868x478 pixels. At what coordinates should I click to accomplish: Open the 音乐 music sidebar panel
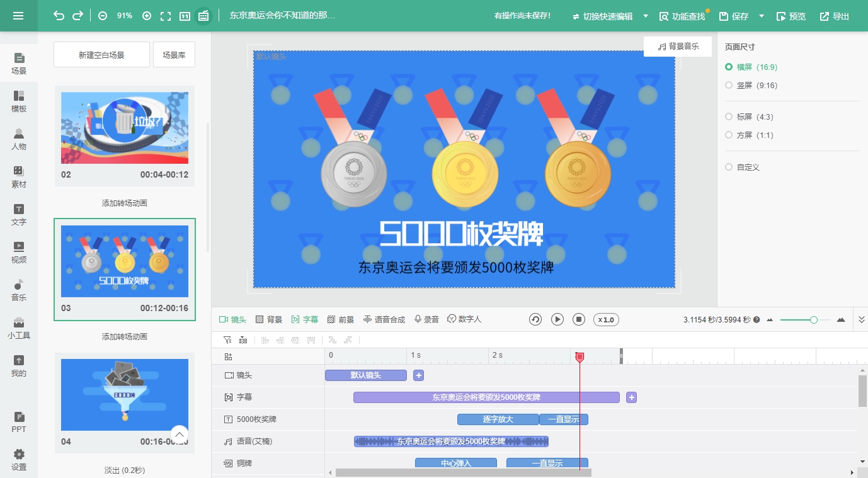[x=19, y=290]
